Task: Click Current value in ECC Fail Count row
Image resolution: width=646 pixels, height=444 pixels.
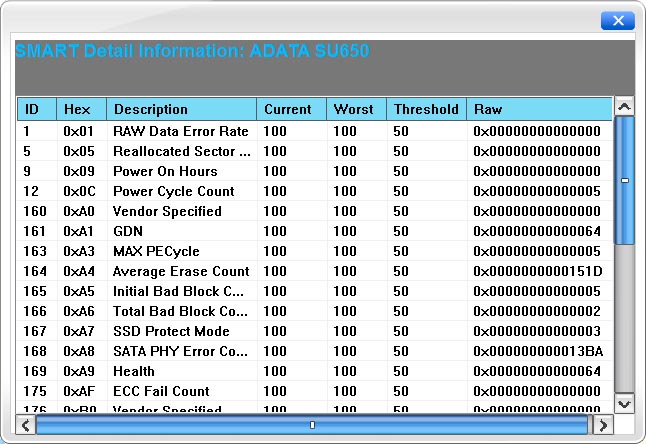Action: click(x=275, y=391)
